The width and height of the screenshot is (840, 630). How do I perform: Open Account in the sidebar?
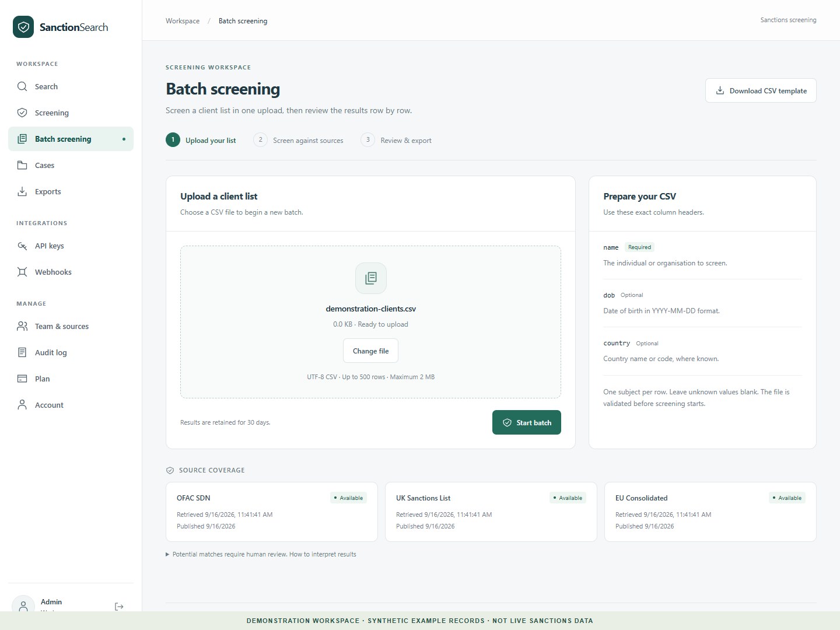pos(71,405)
